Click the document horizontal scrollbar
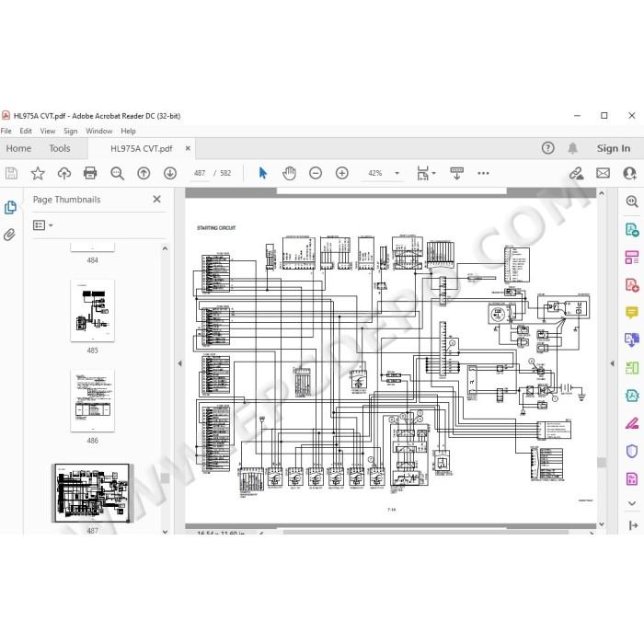 point(426,532)
